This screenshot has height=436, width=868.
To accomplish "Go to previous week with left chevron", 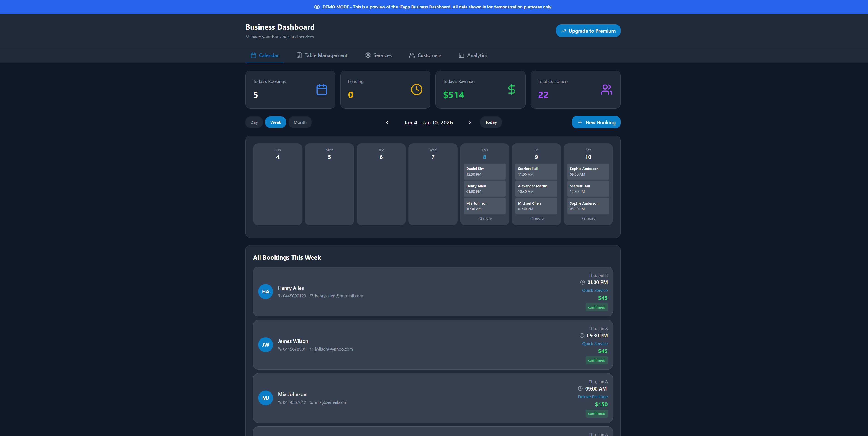I will point(387,122).
